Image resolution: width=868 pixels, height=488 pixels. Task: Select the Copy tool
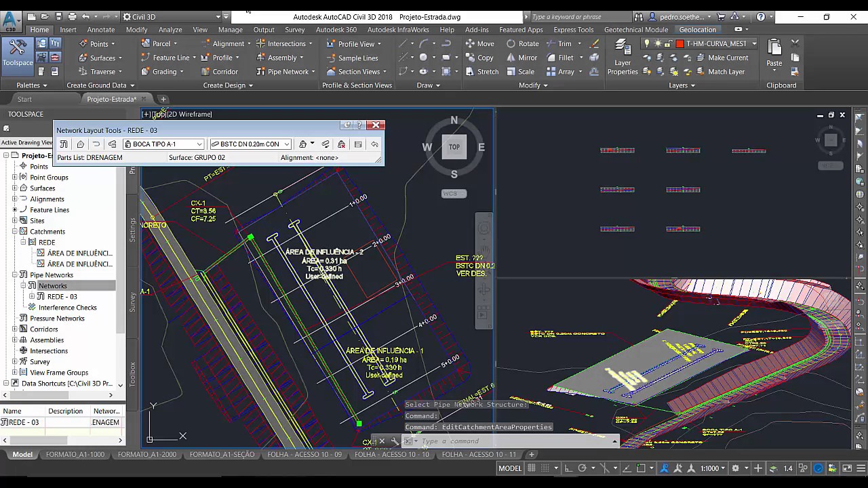pyautogui.click(x=479, y=58)
